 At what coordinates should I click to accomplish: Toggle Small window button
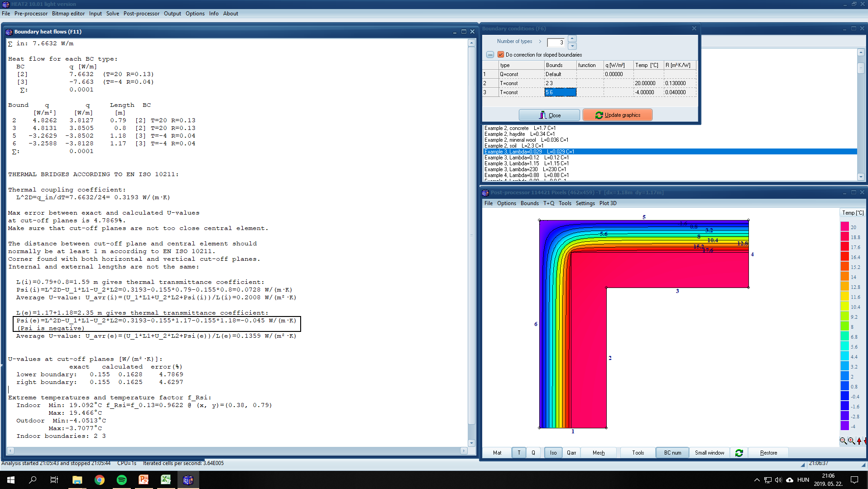click(710, 453)
